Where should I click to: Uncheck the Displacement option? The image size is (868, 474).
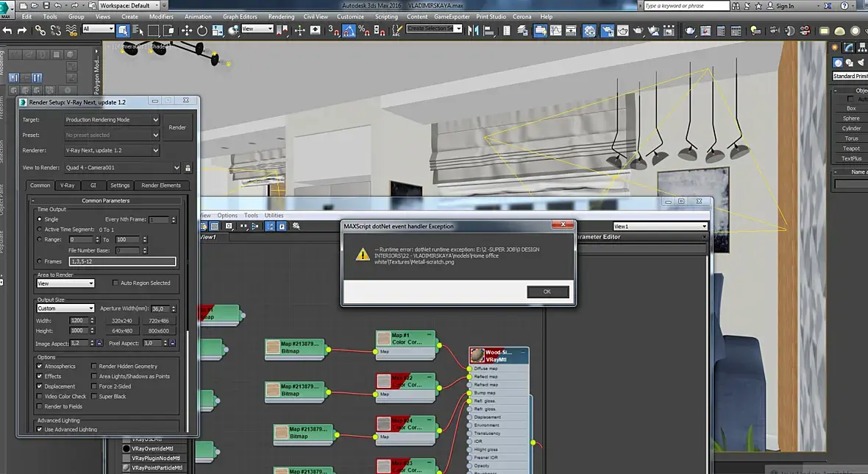pos(40,386)
